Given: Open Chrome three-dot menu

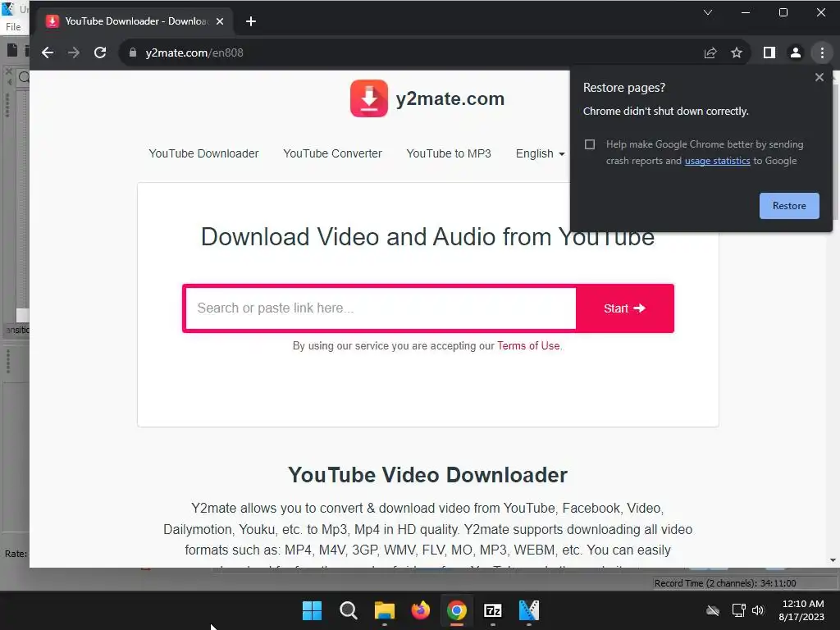Looking at the screenshot, I should (822, 52).
